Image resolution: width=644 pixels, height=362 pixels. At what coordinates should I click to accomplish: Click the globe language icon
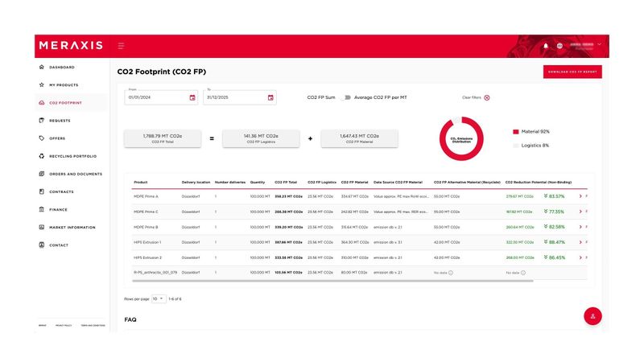click(559, 46)
